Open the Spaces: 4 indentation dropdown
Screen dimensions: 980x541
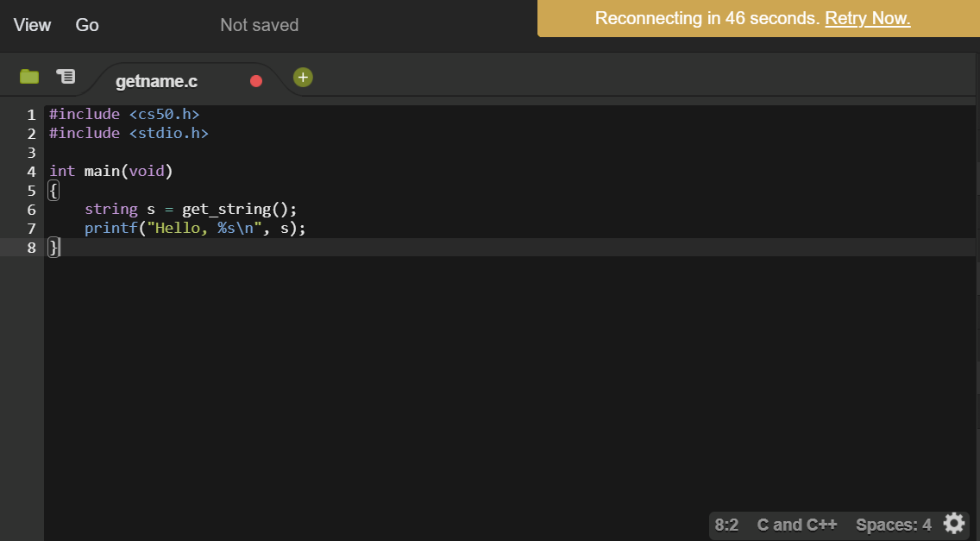[x=893, y=525]
